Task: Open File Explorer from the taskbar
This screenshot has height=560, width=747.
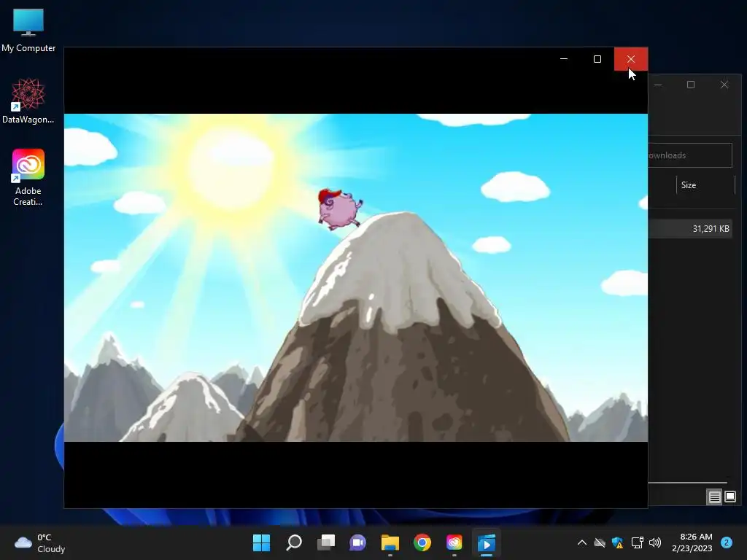Action: [390, 542]
